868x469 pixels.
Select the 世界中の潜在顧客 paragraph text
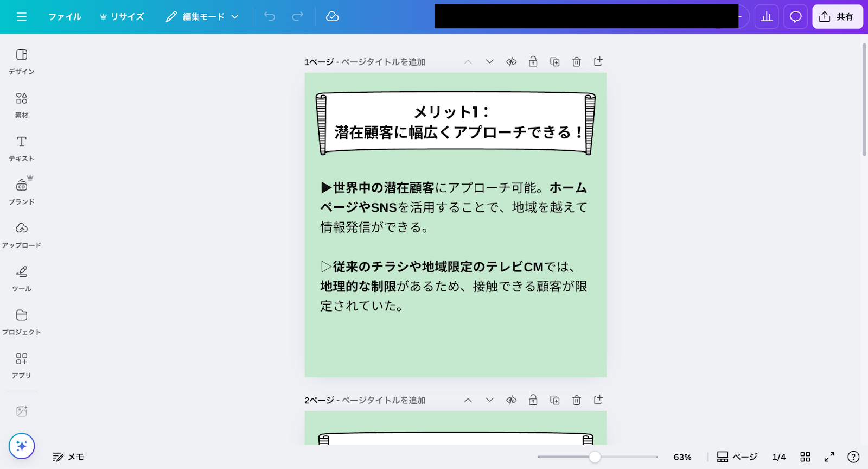(x=454, y=207)
